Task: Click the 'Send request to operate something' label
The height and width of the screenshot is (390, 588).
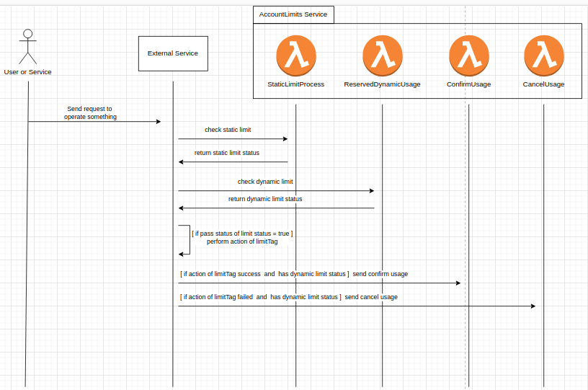Action: [x=90, y=112]
